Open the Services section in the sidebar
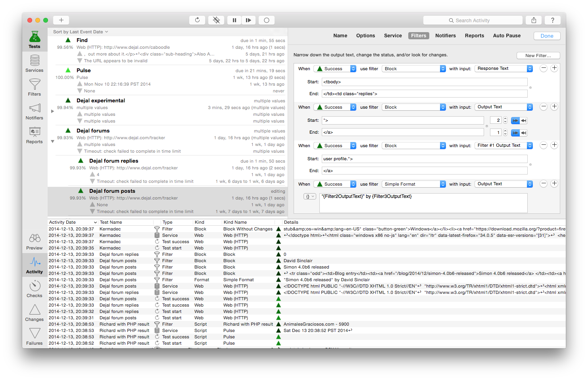The height and width of the screenshot is (380, 588). click(35, 63)
